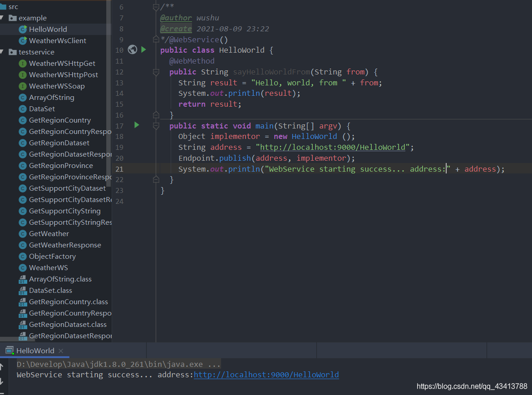
Task: Click the class icon beside ObjectFactory
Action: tap(23, 257)
